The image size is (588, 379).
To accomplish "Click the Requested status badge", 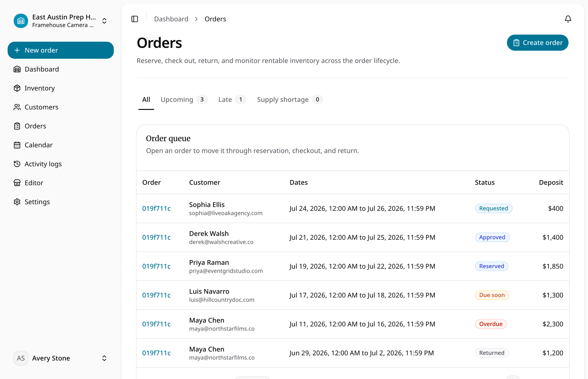I will point(493,208).
